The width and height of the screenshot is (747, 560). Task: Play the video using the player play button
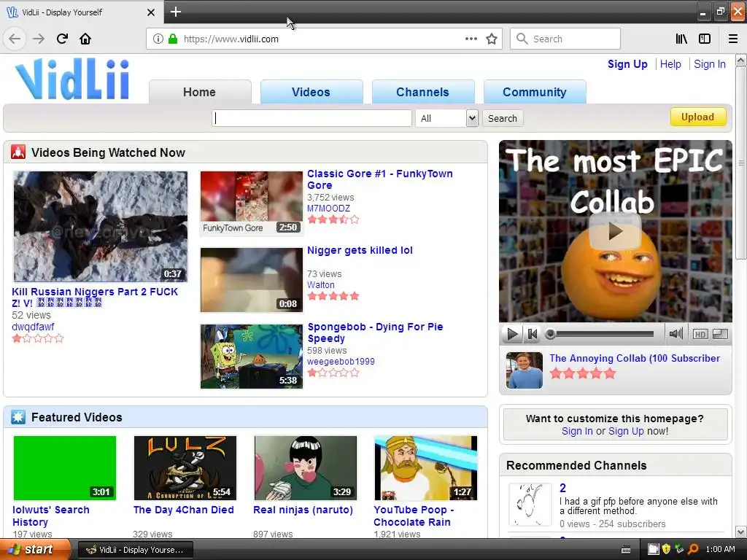tap(512, 334)
